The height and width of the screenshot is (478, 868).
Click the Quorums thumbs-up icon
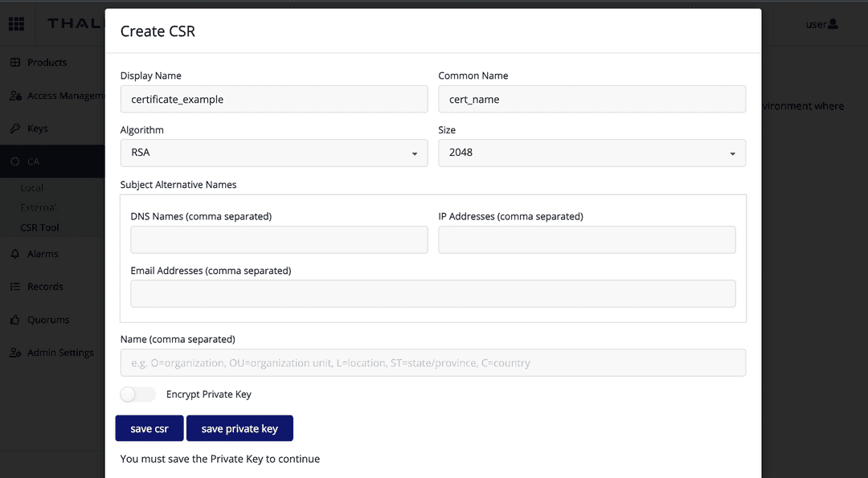tap(15, 320)
